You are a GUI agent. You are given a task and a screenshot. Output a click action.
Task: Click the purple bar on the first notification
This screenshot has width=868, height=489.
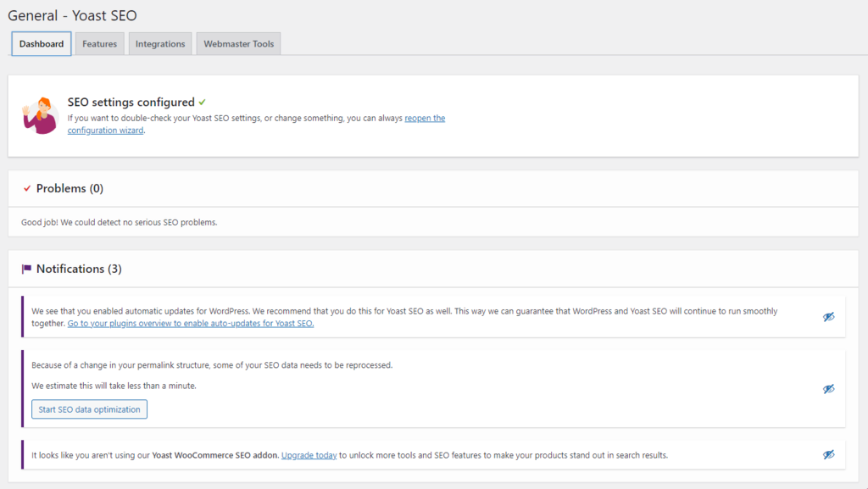[20, 316]
